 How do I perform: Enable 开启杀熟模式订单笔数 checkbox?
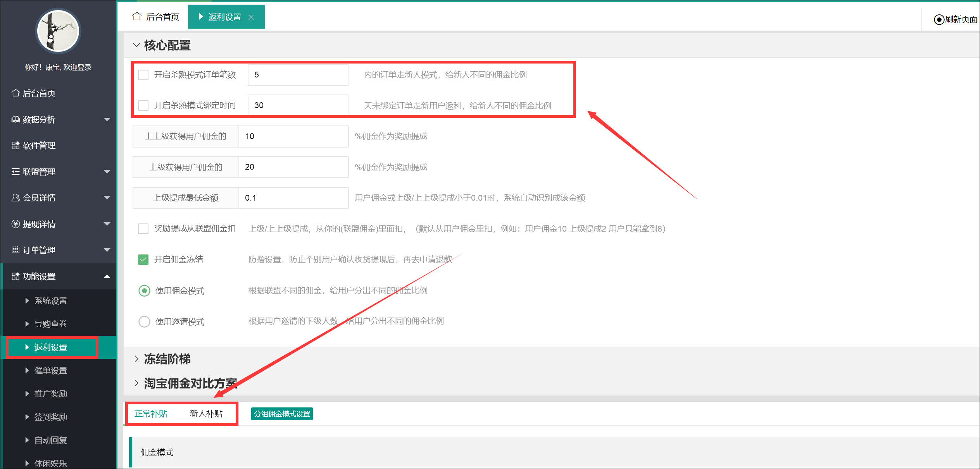[143, 75]
